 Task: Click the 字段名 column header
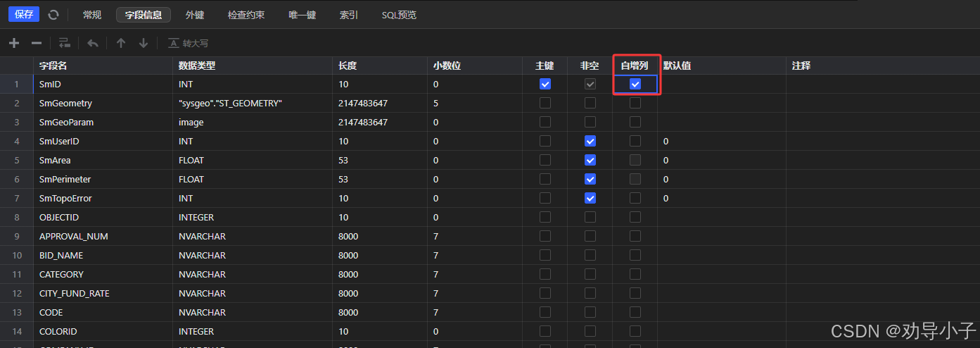coord(103,66)
